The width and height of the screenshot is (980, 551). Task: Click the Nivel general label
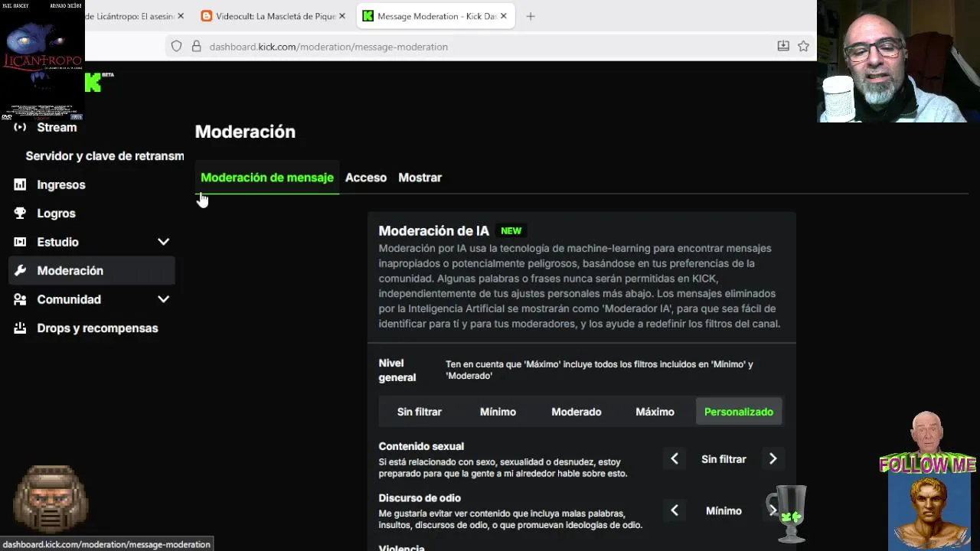pos(397,370)
